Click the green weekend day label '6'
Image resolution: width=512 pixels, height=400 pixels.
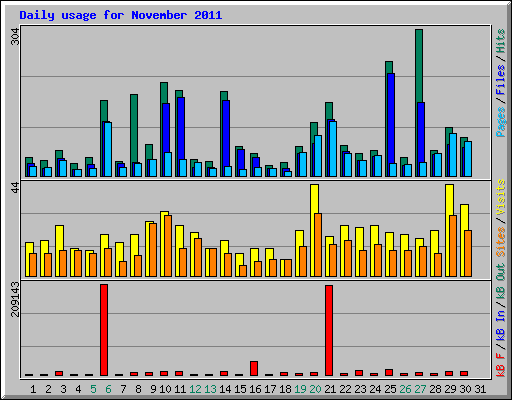tap(108, 389)
